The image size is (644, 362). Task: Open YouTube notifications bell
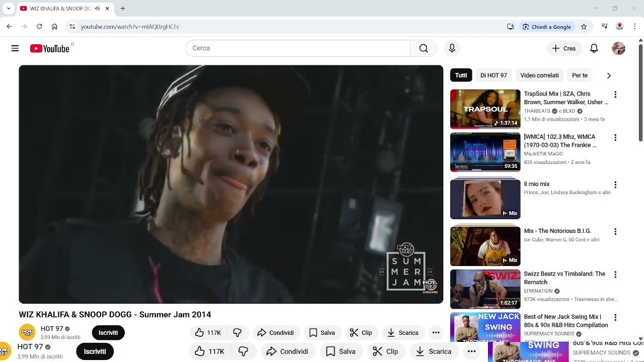594,48
